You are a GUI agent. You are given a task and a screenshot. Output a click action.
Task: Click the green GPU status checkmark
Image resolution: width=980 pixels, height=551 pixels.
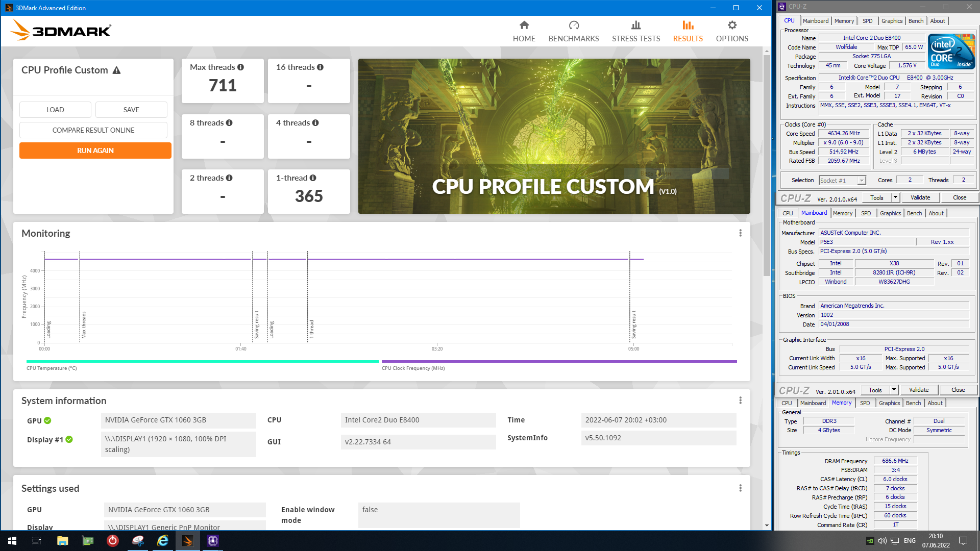point(47,420)
